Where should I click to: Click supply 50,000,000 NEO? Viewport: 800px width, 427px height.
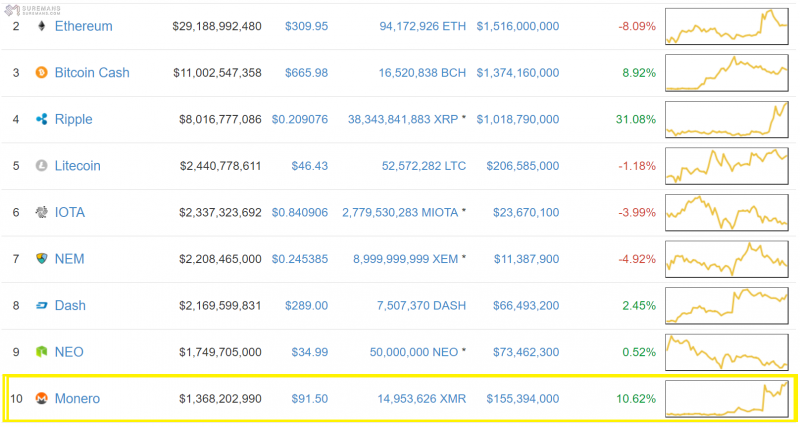tap(414, 352)
